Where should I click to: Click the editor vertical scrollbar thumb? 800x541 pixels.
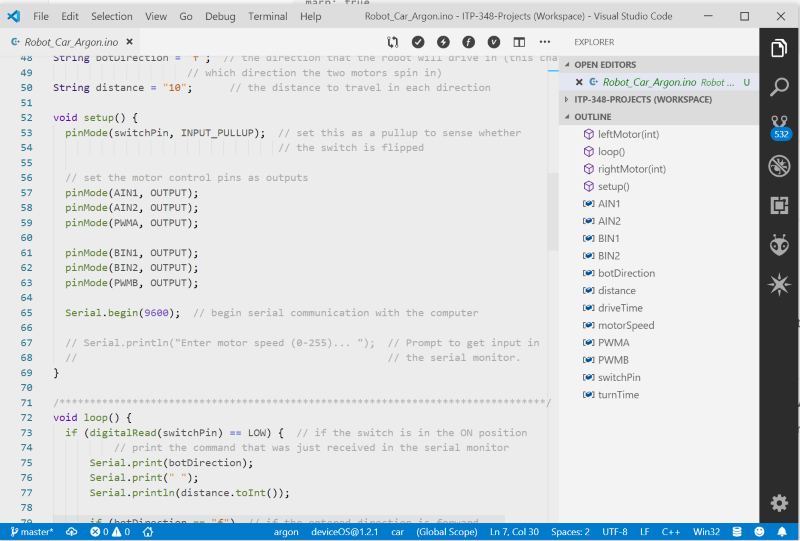[553, 212]
